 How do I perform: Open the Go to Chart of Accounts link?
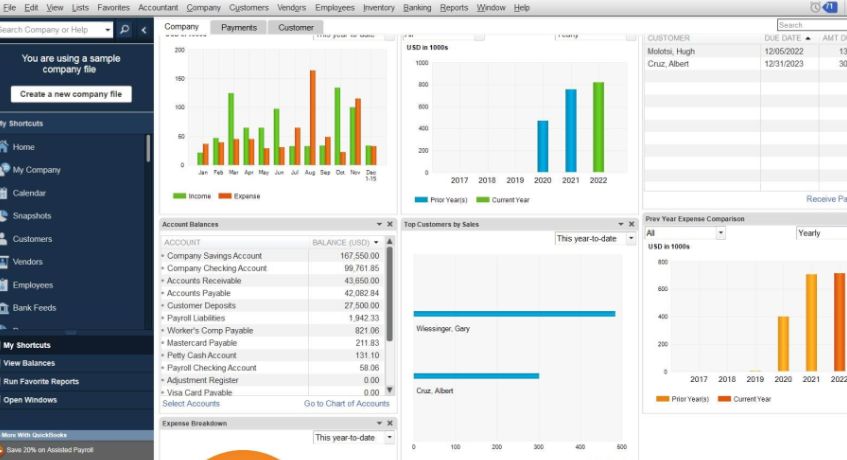(x=346, y=404)
